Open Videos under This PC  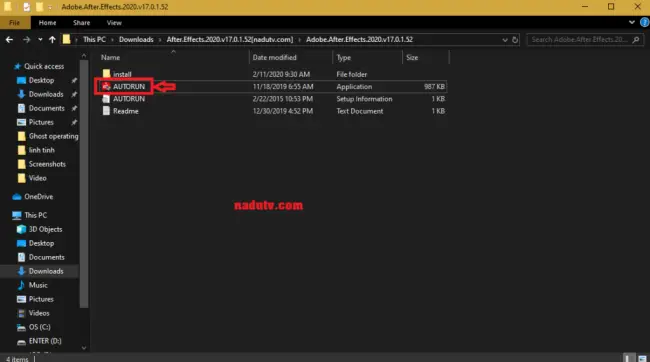tap(39, 313)
